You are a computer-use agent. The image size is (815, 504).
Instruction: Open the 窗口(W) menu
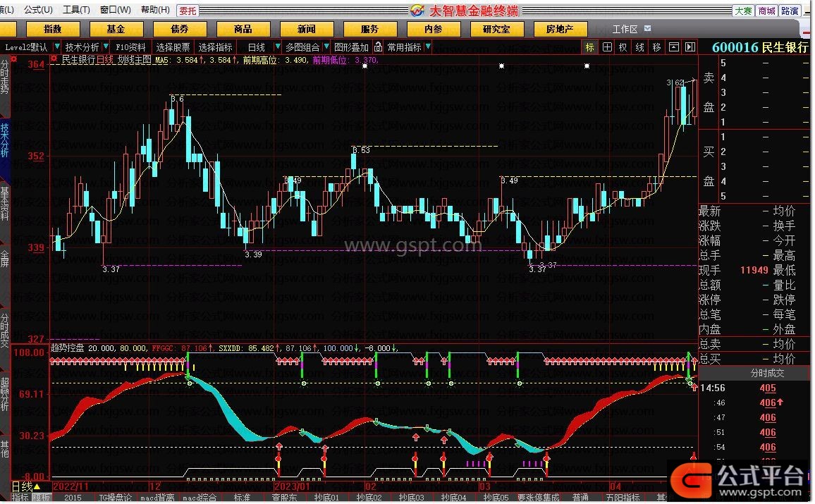pyautogui.click(x=115, y=10)
